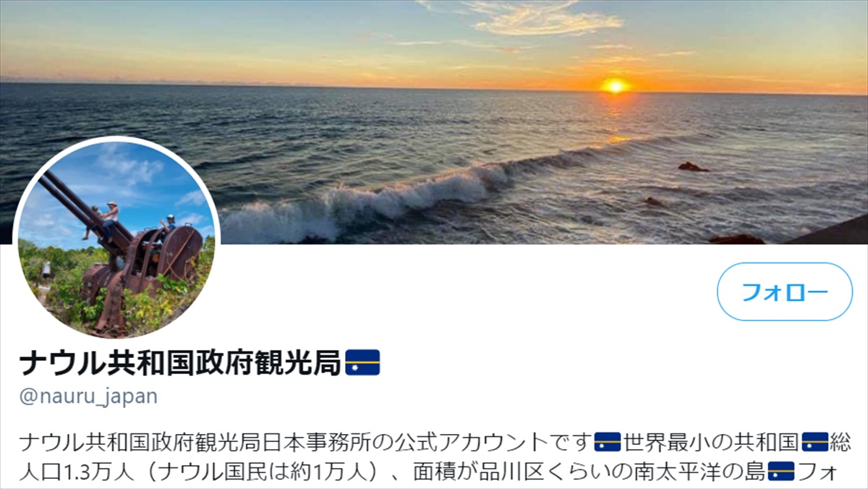This screenshot has height=489, width=868.
Task: Click the 世界最小の共和国 bio text
Action: [x=711, y=442]
